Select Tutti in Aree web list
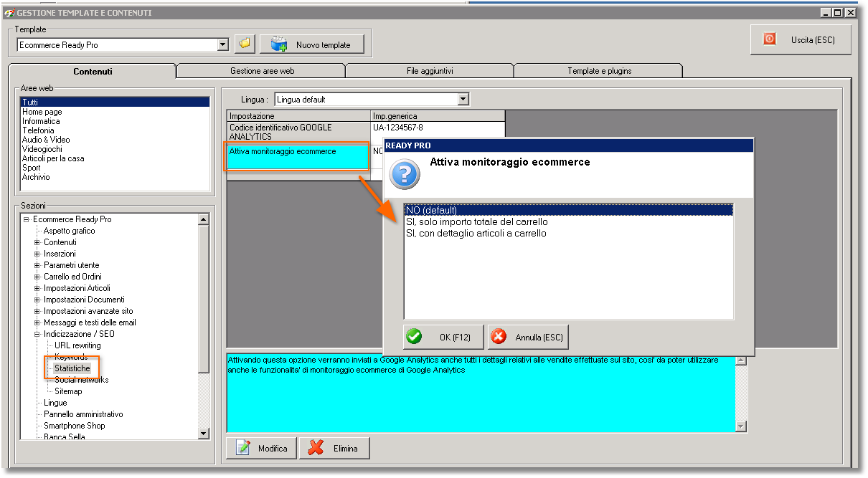868x478 pixels. 115,102
